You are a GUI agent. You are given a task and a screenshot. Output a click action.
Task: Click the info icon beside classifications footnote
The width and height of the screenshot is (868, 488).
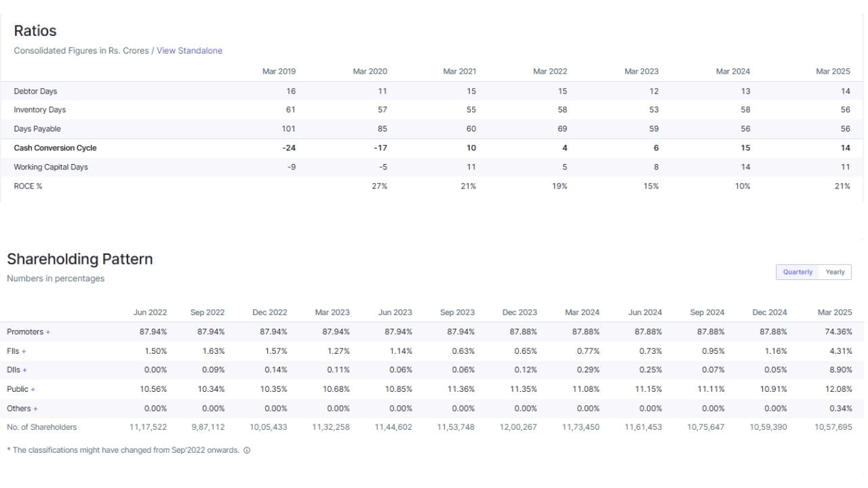tap(247, 451)
